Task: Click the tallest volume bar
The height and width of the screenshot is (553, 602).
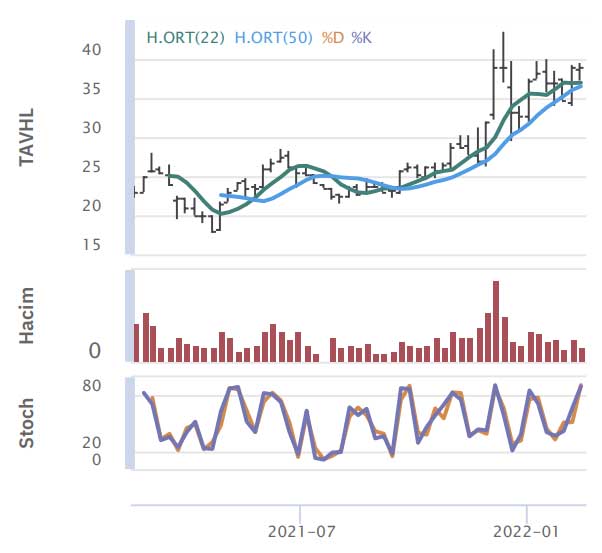Action: click(496, 321)
